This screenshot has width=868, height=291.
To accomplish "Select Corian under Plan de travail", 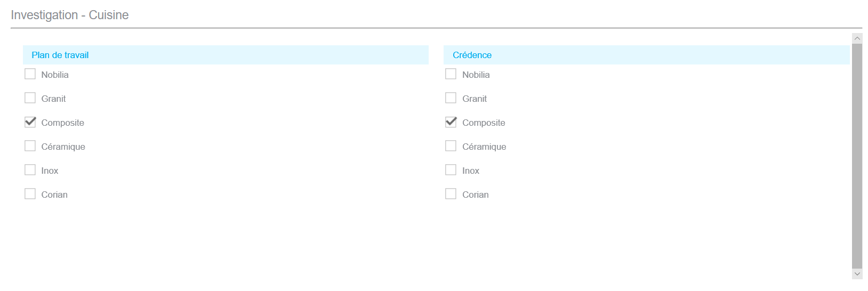I will pyautogui.click(x=30, y=194).
